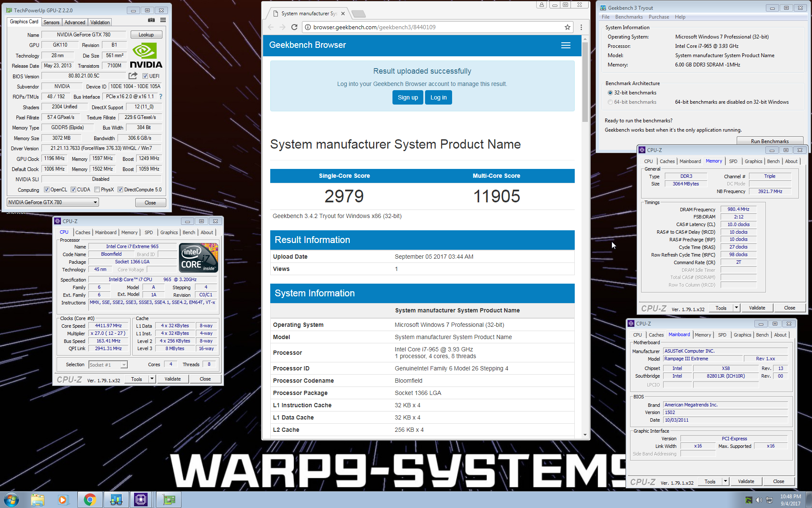Go back in the Chrome browser
The height and width of the screenshot is (508, 812).
click(x=271, y=27)
